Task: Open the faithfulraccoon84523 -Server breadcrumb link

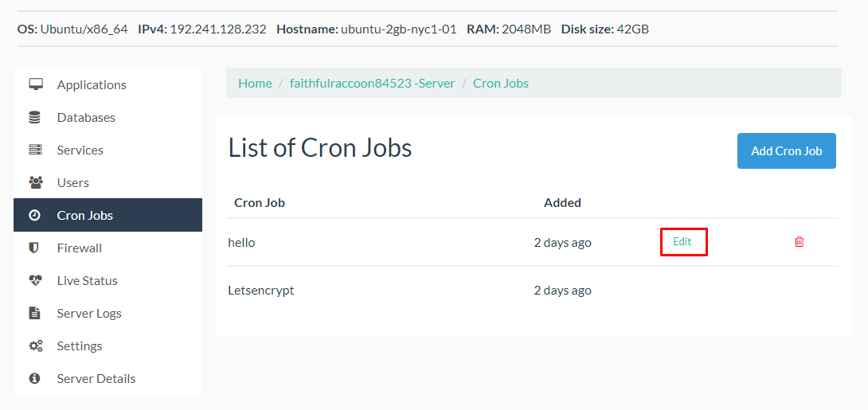Action: pyautogui.click(x=372, y=83)
